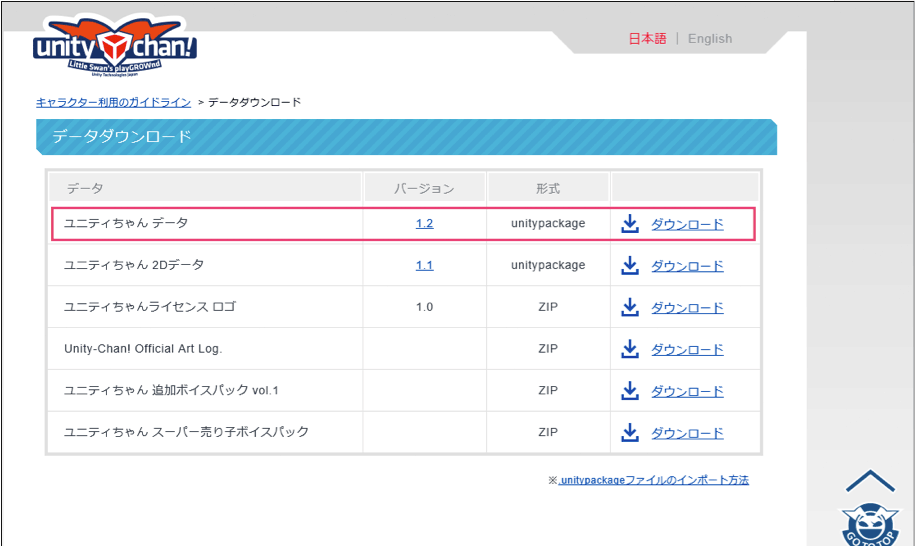This screenshot has width=915, height=546.
Task: Select the ユニティちゃんライセンス ロゴ row name
Action: coord(150,307)
